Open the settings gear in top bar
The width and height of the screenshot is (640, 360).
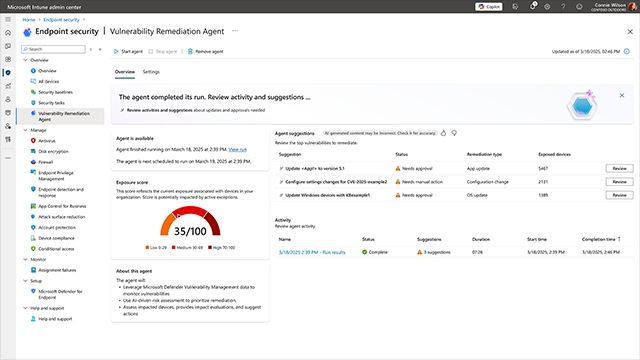tap(547, 7)
